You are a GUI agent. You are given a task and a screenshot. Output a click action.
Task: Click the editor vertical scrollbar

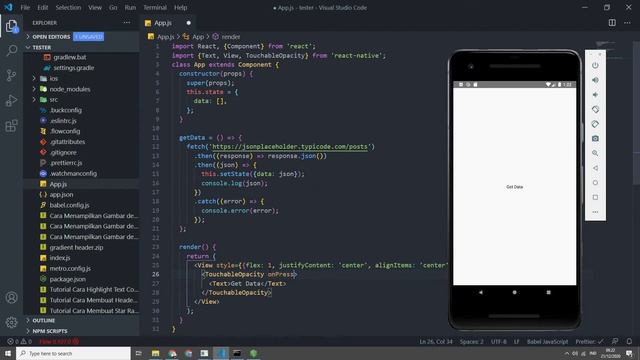[x=636, y=113]
